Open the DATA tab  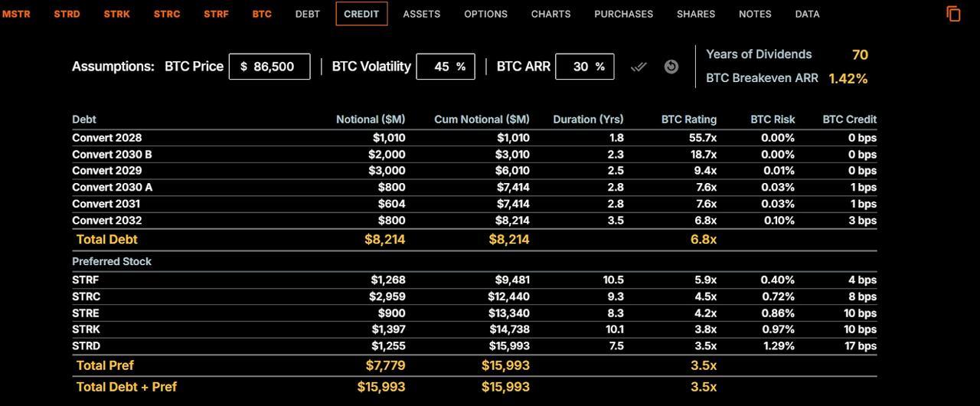[x=807, y=14]
